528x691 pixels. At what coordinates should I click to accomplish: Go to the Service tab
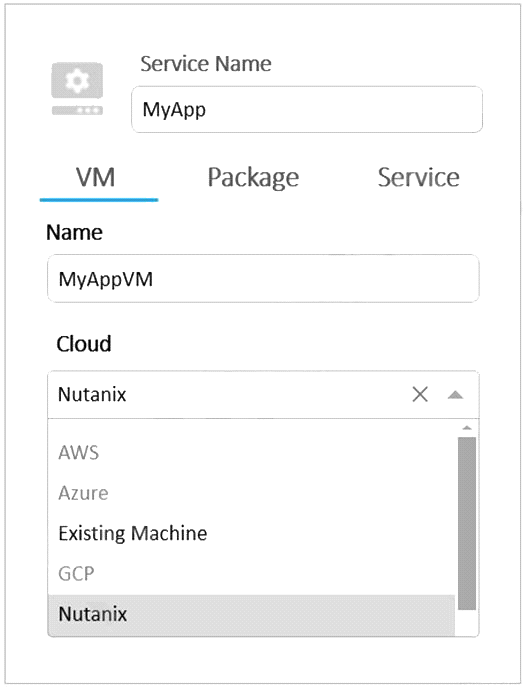point(419,178)
